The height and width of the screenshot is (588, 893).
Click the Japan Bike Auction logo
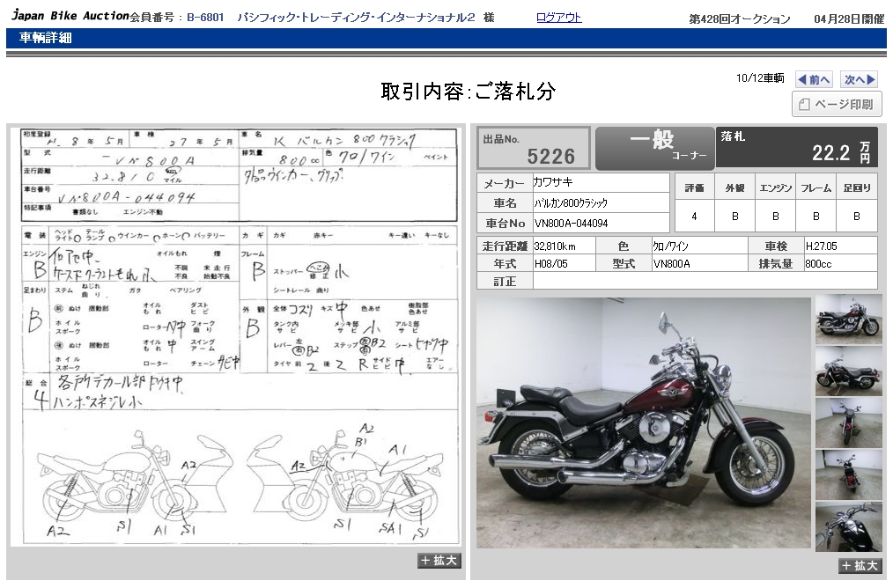click(x=70, y=15)
